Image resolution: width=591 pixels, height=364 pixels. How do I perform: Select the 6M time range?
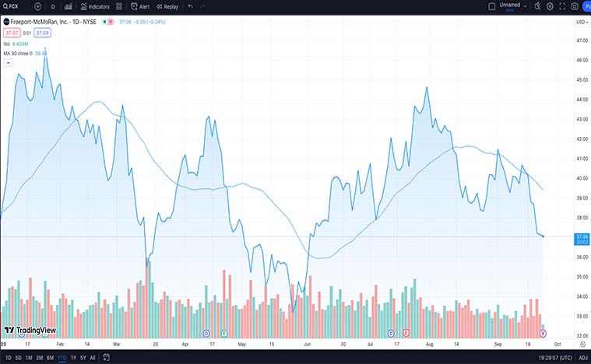pos(50,358)
